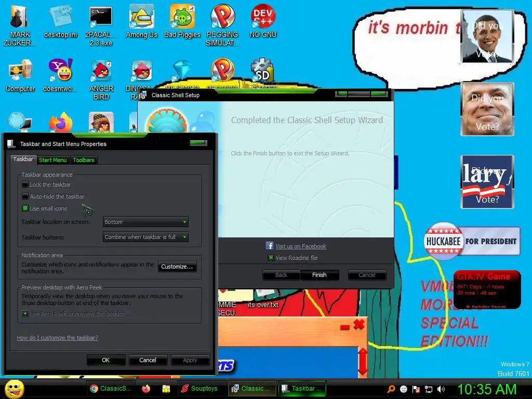Enable Lock the taskbar checkbox
This screenshot has height=399, width=532.
25,184
